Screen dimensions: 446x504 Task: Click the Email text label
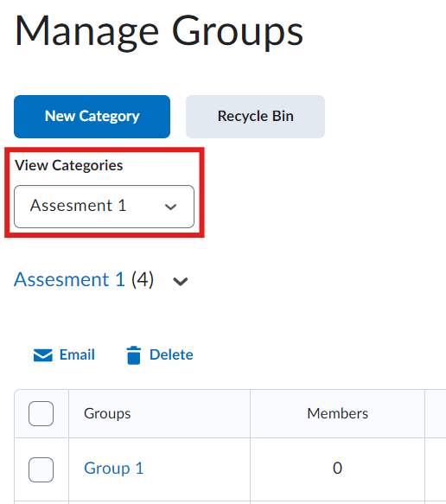point(77,354)
